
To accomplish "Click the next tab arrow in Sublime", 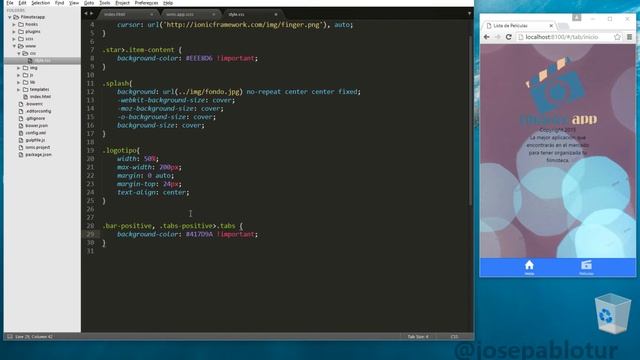I will [x=91, y=13].
